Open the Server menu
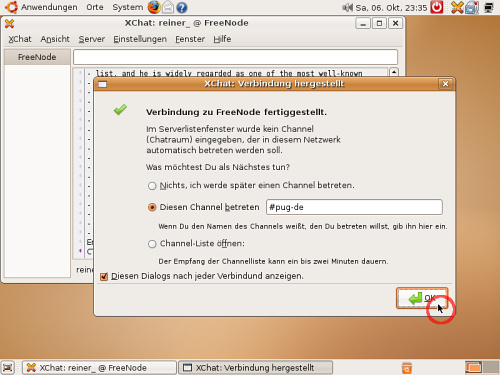Screen dimensions: 500x375 (92, 39)
